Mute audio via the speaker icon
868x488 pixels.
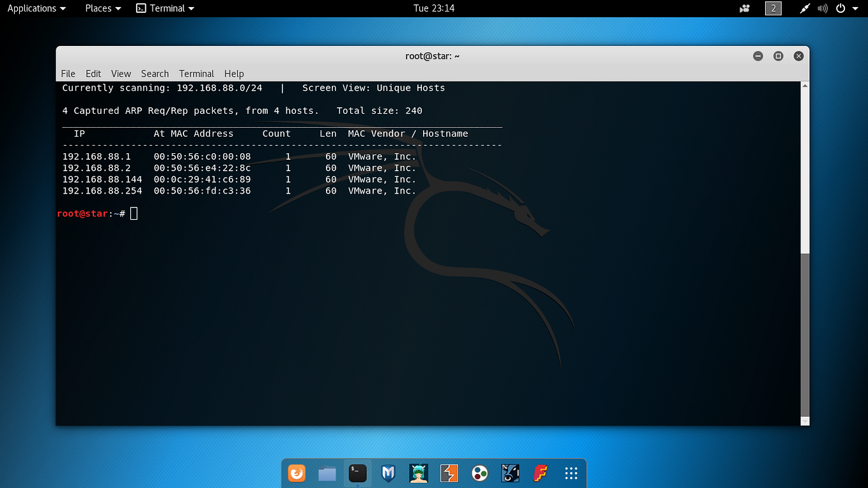point(823,8)
